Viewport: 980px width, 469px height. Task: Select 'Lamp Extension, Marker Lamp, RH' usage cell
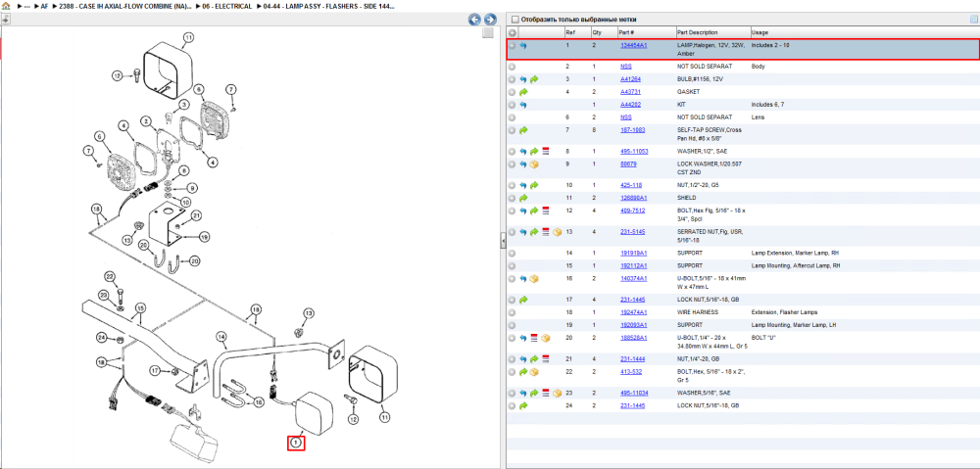point(794,254)
